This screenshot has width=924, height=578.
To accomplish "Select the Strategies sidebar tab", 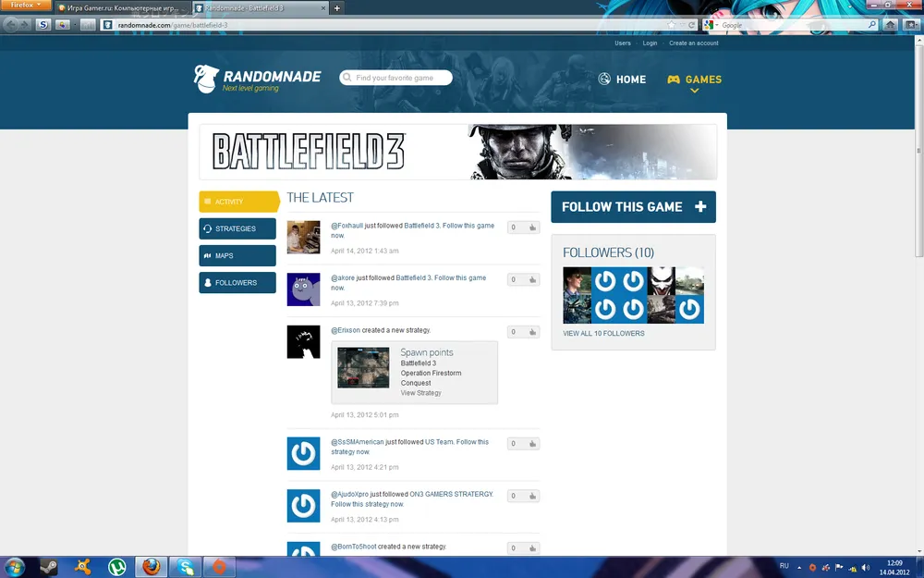I will (x=237, y=228).
